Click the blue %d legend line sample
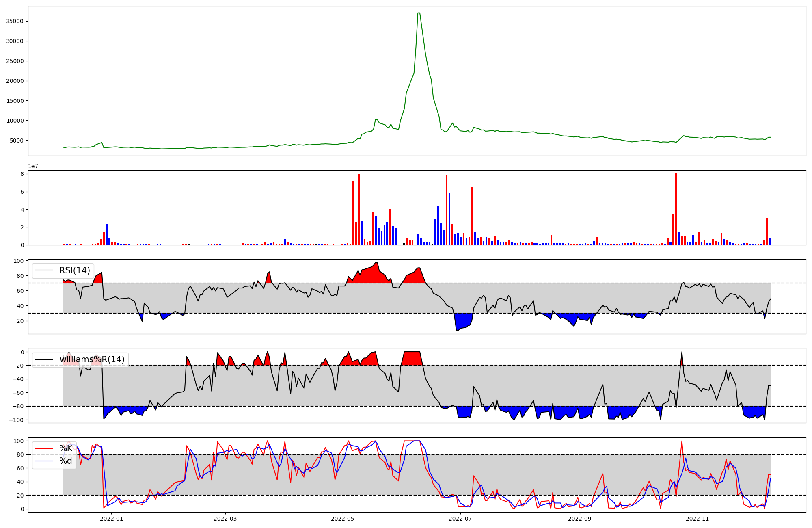The height and width of the screenshot is (528, 812). click(x=44, y=461)
